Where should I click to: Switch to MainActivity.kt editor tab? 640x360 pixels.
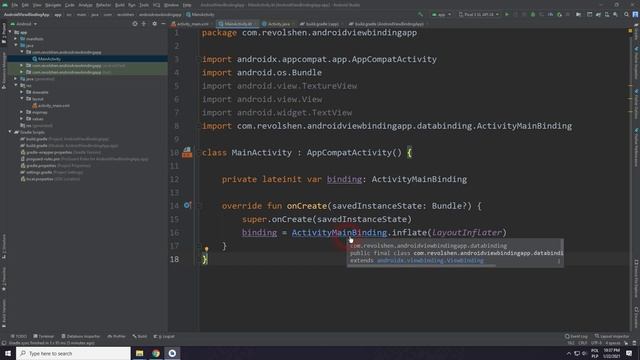[x=237, y=24]
